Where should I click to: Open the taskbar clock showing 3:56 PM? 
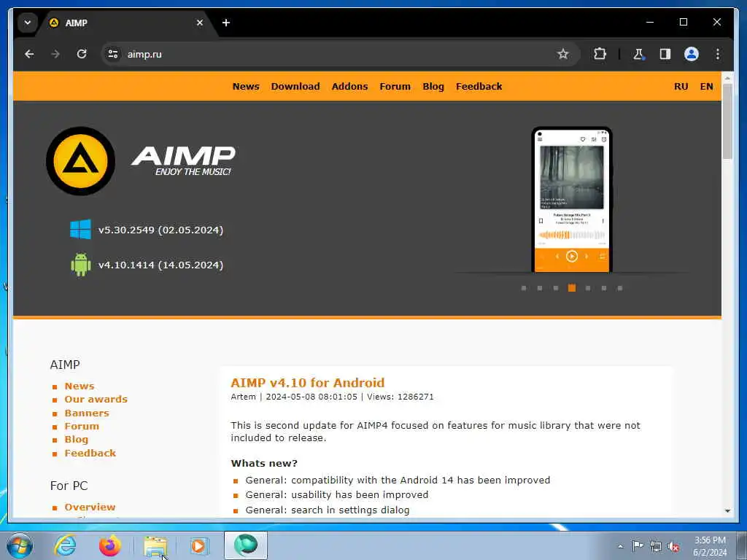coord(710,546)
